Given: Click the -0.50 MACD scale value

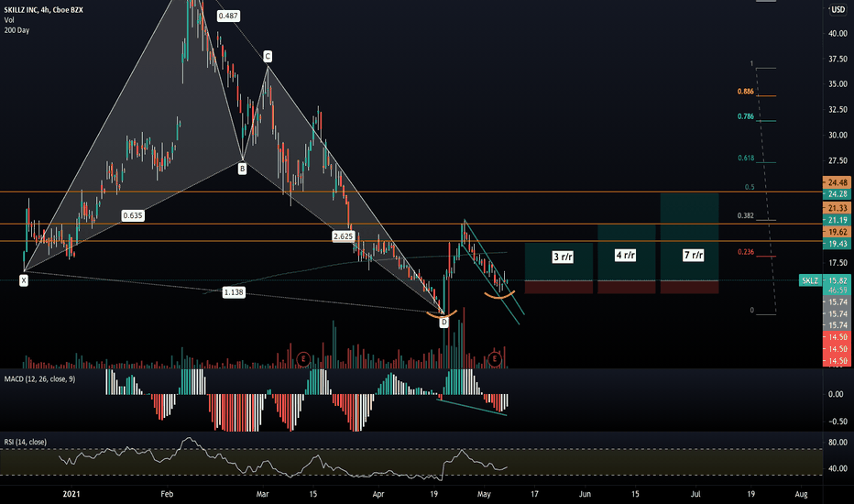Looking at the screenshot, I should point(838,422).
